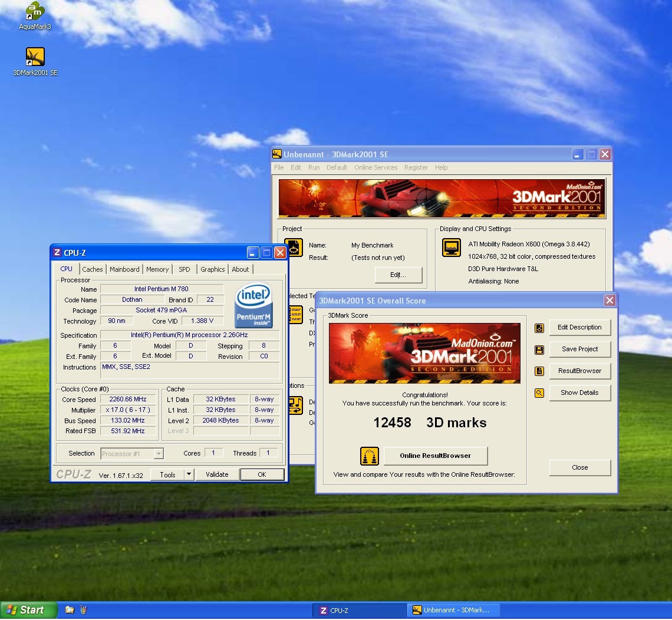This screenshot has height=620, width=672.
Task: Open the Memory tab in CPU-Z
Action: click(x=157, y=269)
